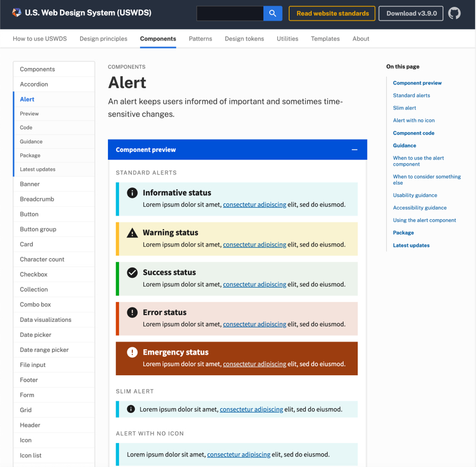Jump to Accessibility guidance section
476x467 pixels.
[419, 208]
